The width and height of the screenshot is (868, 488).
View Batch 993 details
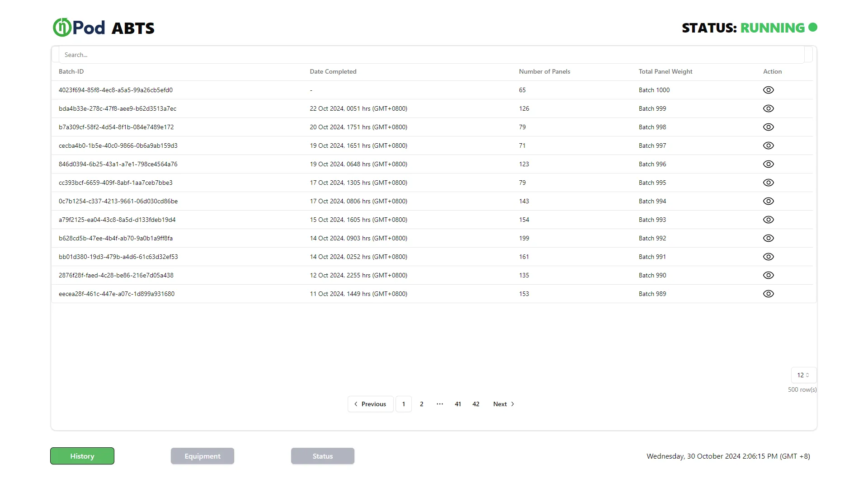coord(769,220)
